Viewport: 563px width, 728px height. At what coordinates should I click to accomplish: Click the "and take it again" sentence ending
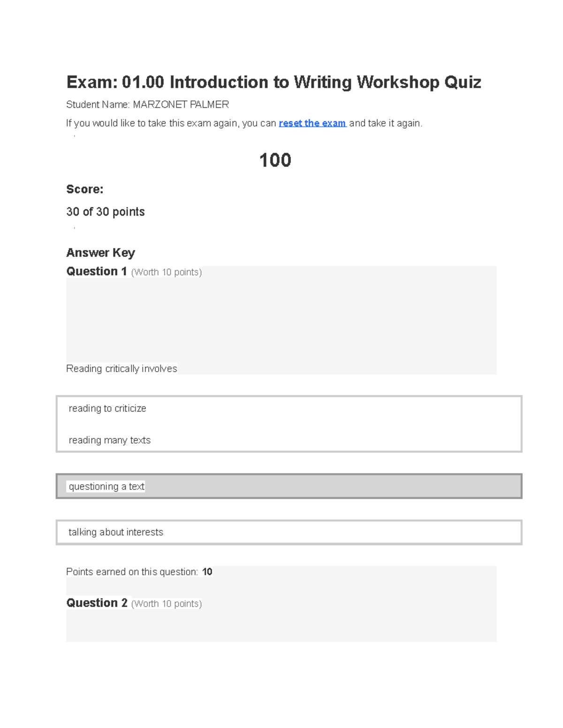click(x=386, y=123)
